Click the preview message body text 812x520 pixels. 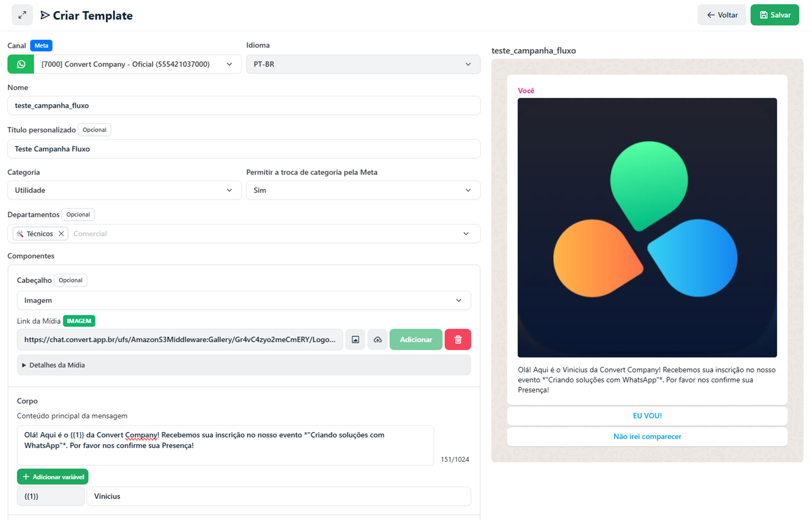click(647, 380)
